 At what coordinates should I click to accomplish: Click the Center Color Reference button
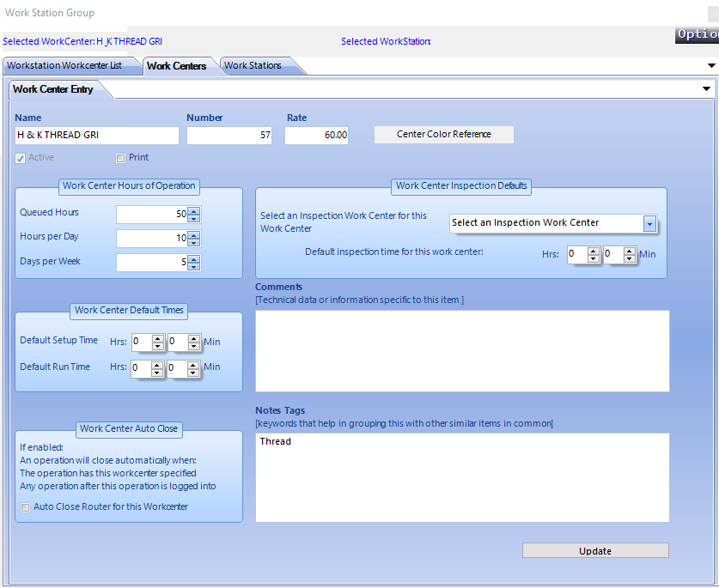(x=444, y=134)
